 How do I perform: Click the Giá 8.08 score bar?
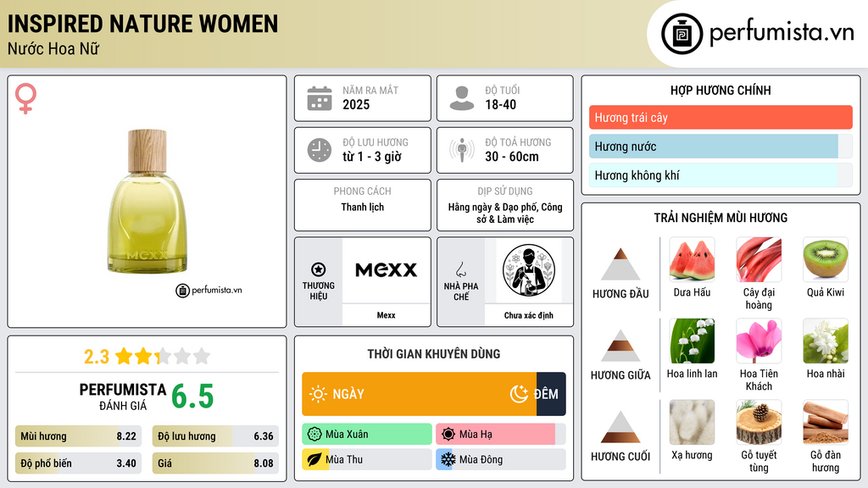pyautogui.click(x=215, y=463)
